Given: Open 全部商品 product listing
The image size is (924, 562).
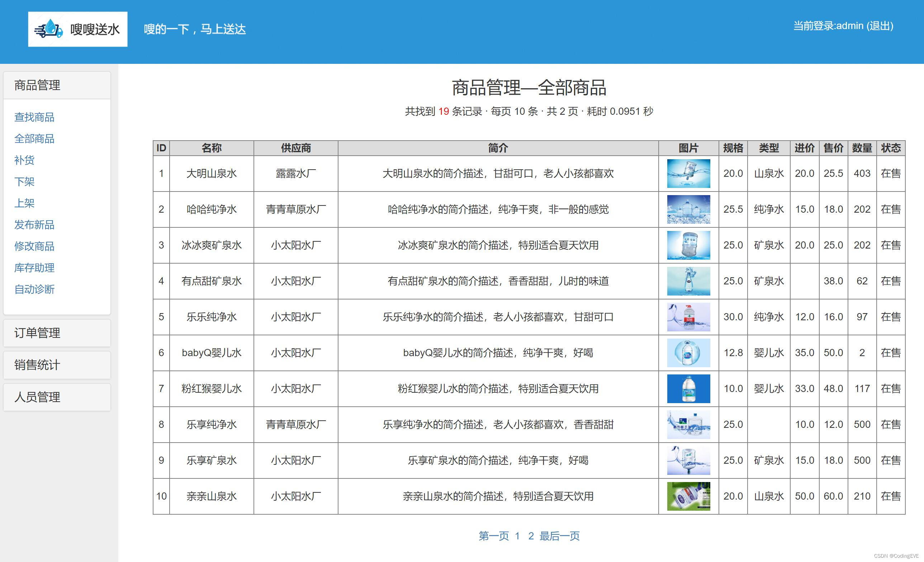Looking at the screenshot, I should (34, 138).
